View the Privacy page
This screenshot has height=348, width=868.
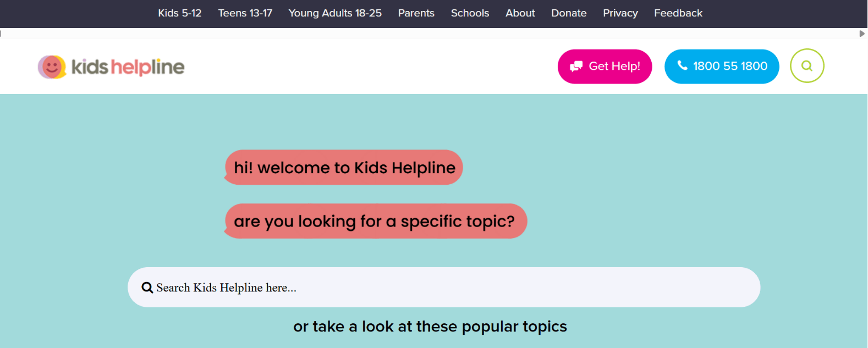pos(620,13)
